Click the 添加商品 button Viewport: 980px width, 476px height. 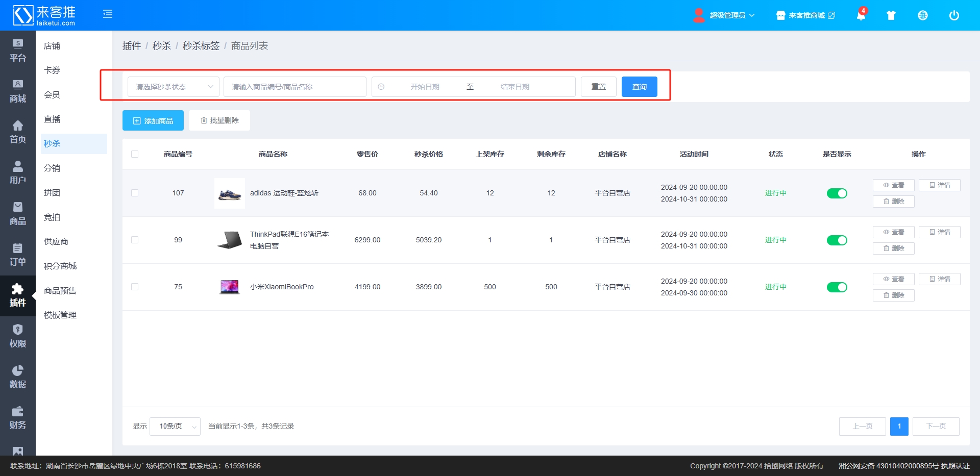[x=153, y=121]
